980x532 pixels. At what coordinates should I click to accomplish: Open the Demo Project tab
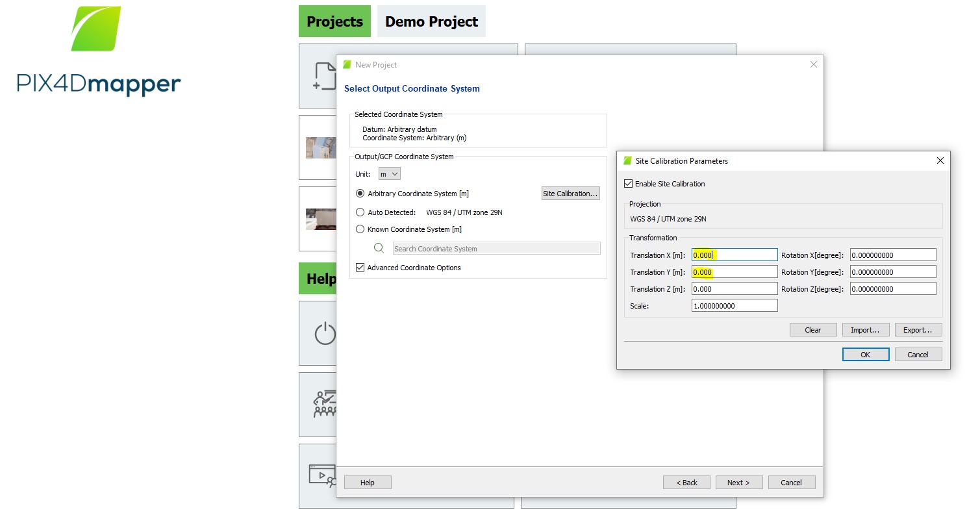tap(431, 21)
